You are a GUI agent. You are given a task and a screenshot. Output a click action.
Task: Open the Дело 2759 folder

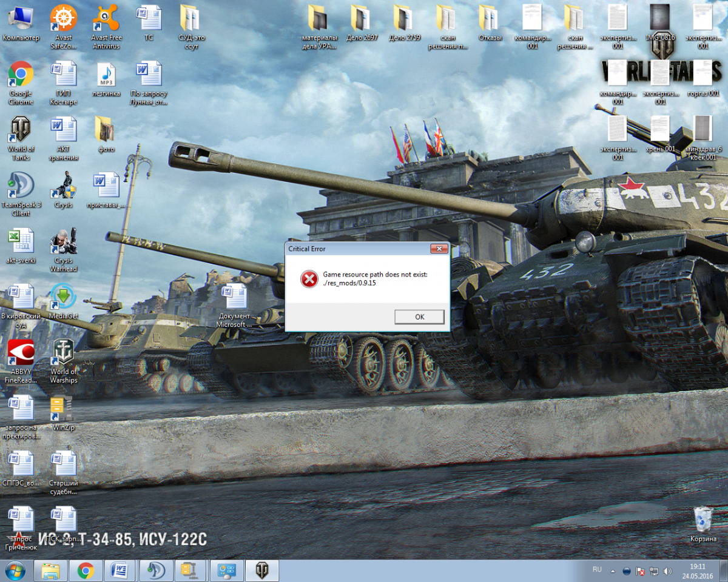(404, 24)
